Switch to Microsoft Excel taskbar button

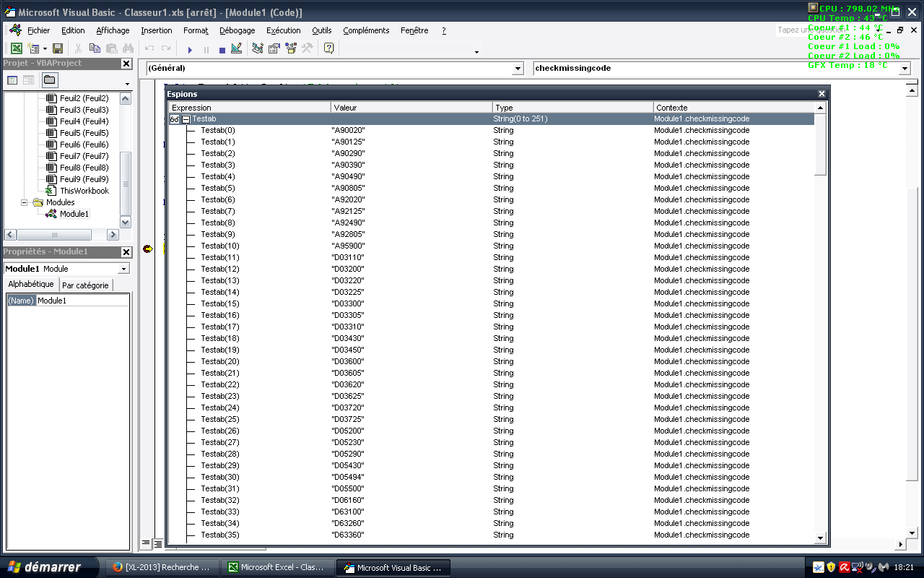278,567
